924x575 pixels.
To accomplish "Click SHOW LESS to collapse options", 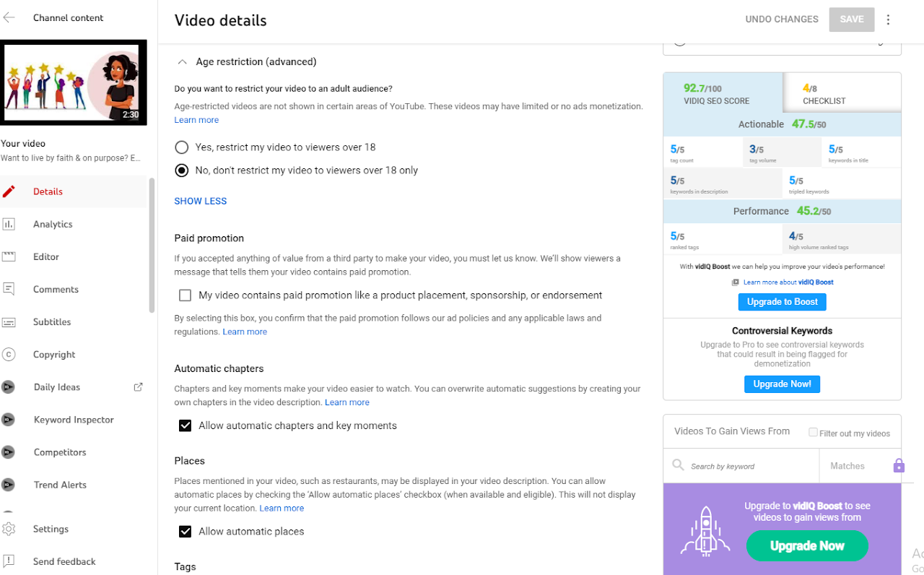I will 201,202.
